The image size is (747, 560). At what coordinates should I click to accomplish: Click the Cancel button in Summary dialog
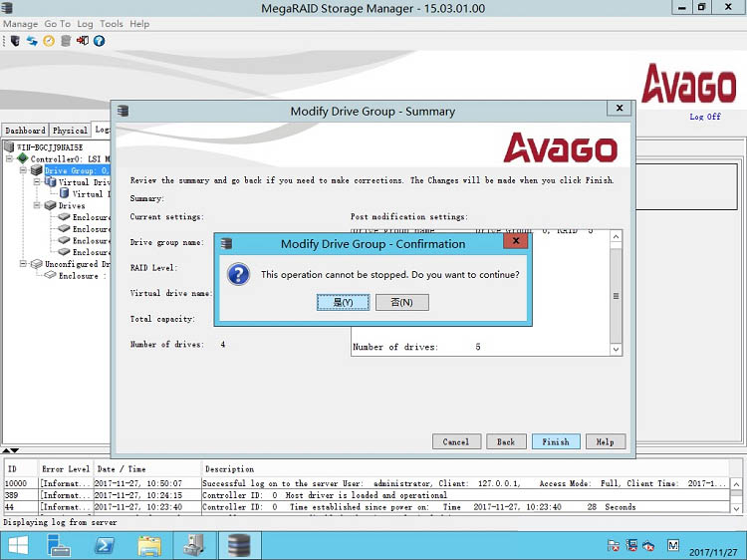pos(456,441)
